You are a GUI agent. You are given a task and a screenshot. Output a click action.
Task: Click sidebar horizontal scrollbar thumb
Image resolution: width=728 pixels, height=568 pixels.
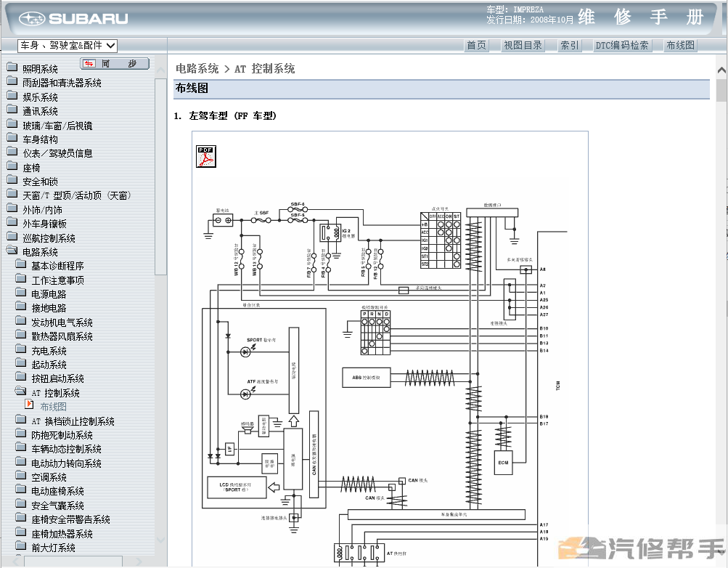tap(73, 561)
